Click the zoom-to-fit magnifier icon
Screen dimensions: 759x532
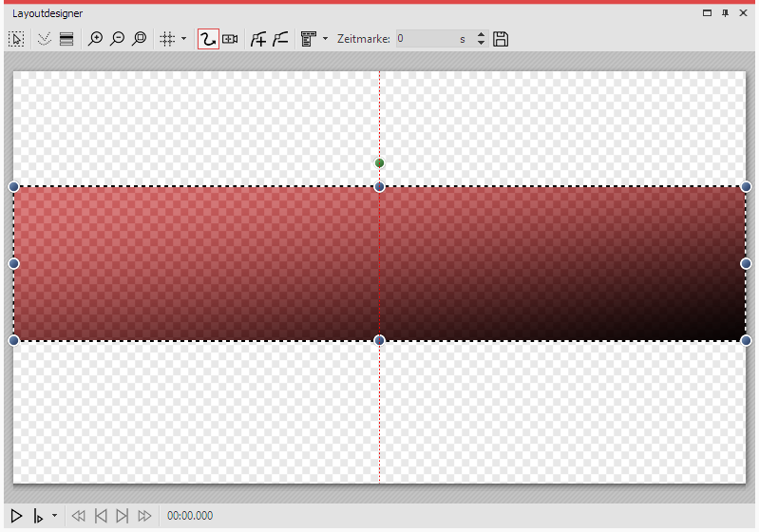tap(139, 39)
